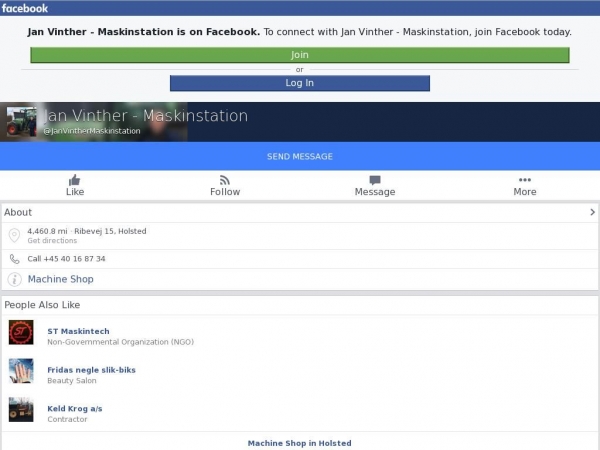Click the Follow feed icon
The height and width of the screenshot is (450, 600).
tap(225, 180)
